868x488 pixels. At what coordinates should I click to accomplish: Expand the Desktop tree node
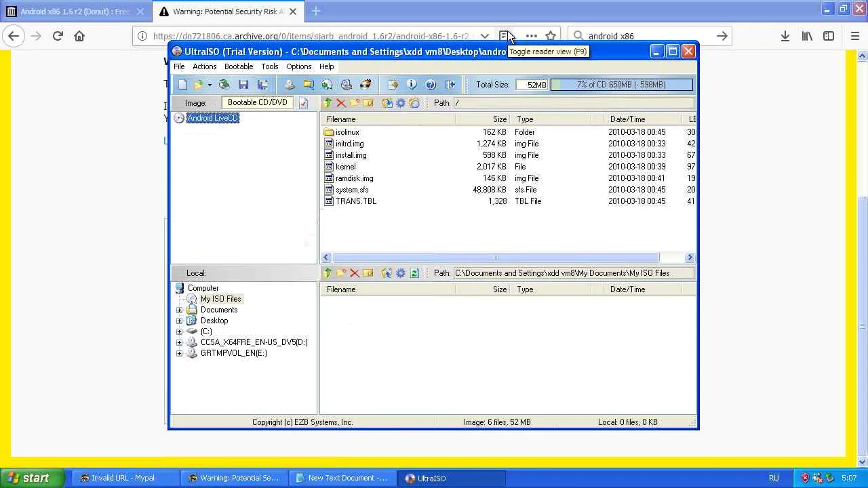[179, 321]
